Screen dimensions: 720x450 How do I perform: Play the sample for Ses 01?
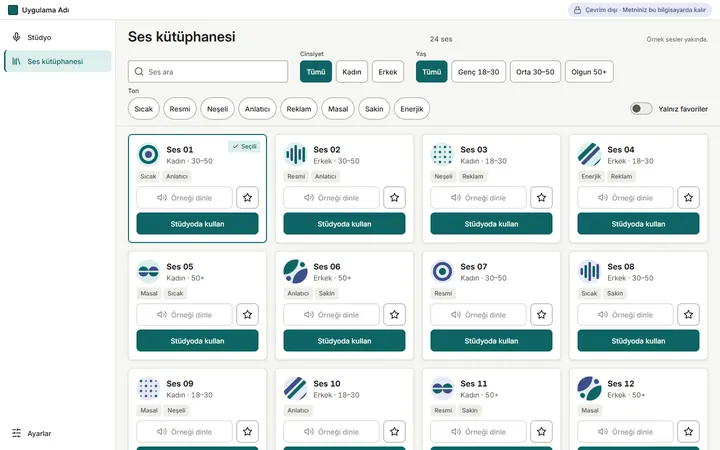click(x=185, y=197)
